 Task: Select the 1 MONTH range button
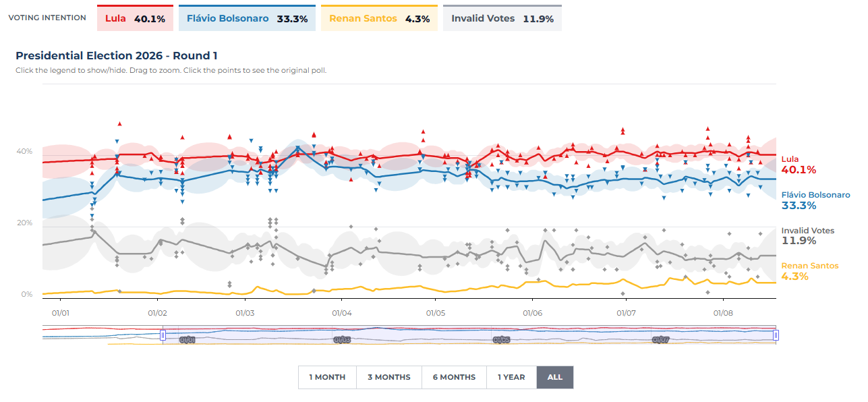(x=327, y=377)
